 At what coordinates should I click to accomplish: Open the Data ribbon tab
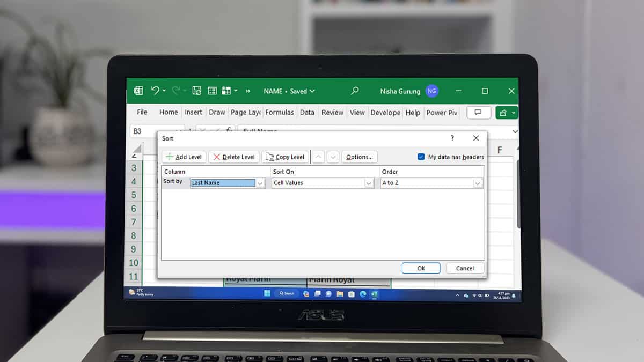tap(307, 112)
